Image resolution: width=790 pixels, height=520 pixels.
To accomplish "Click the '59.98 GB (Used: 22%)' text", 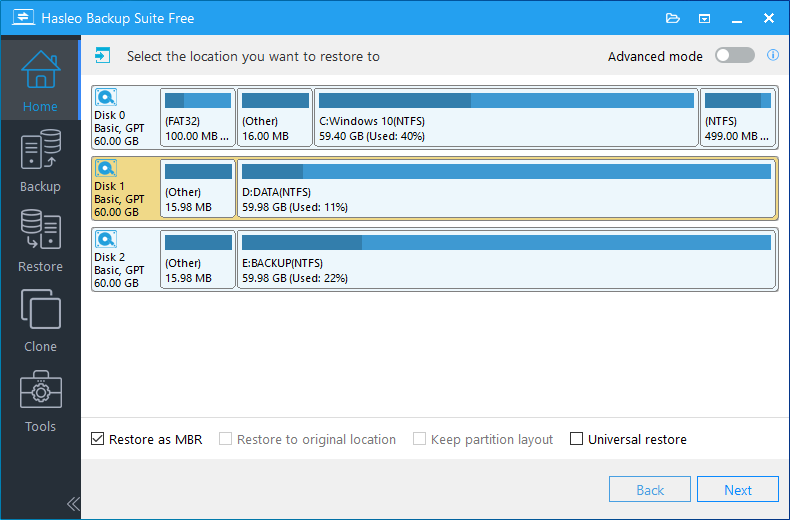I will [295, 278].
